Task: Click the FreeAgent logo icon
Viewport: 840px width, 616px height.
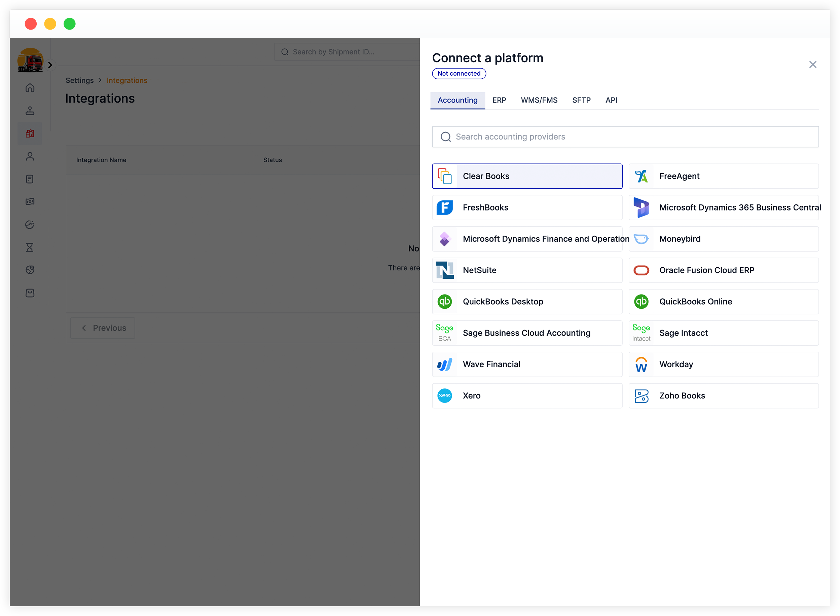Action: 641,177
